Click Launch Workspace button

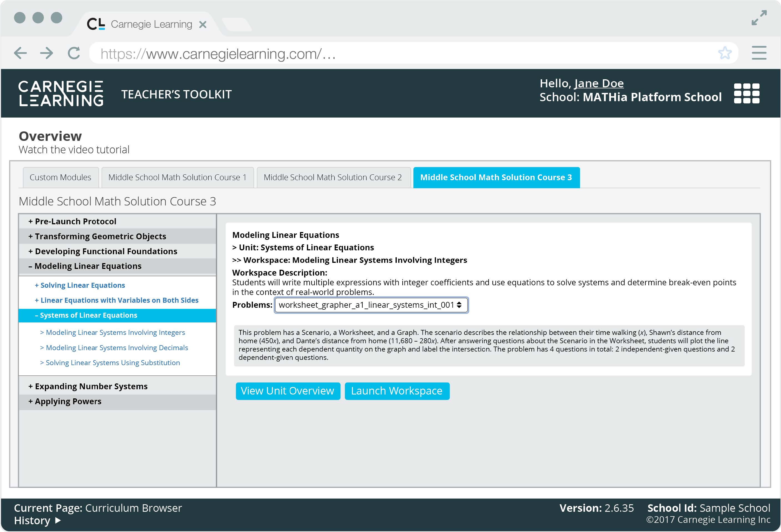(397, 391)
